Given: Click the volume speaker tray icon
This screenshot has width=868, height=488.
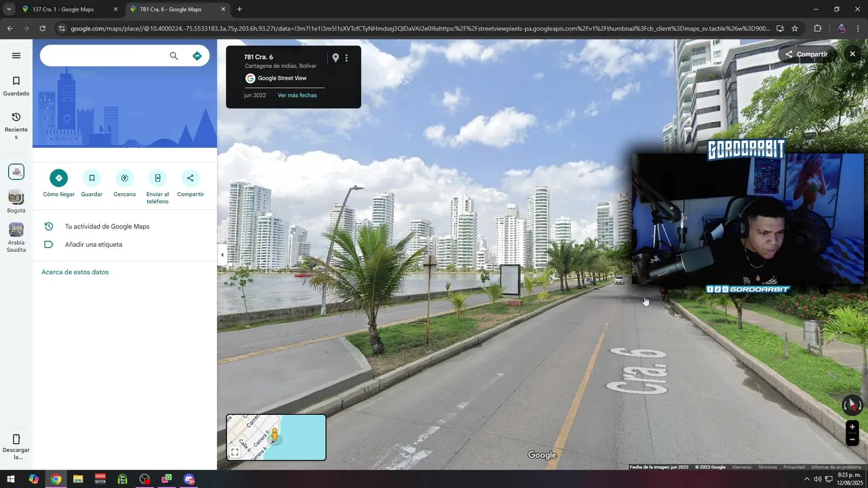Looking at the screenshot, I should click(817, 479).
